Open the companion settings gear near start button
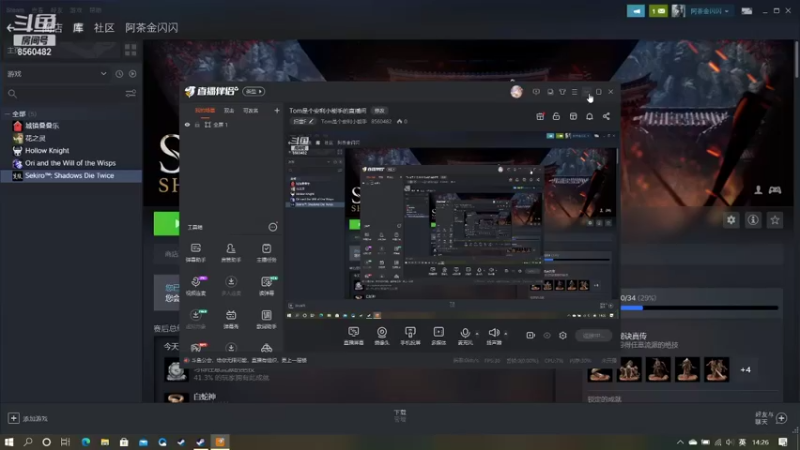 (563, 335)
